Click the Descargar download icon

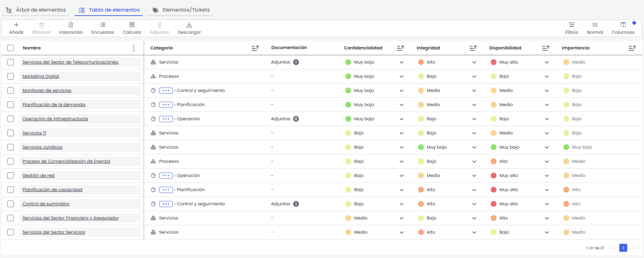point(189,25)
